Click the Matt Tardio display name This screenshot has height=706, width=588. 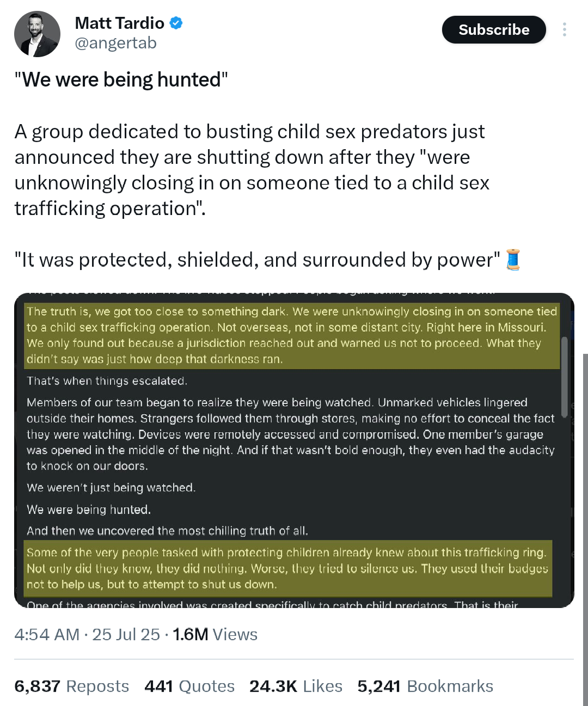click(119, 23)
